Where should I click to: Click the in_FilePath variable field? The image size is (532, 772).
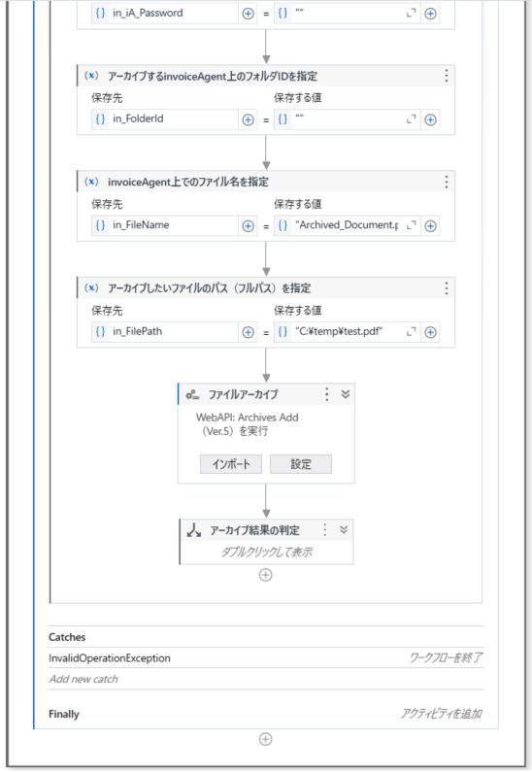165,332
